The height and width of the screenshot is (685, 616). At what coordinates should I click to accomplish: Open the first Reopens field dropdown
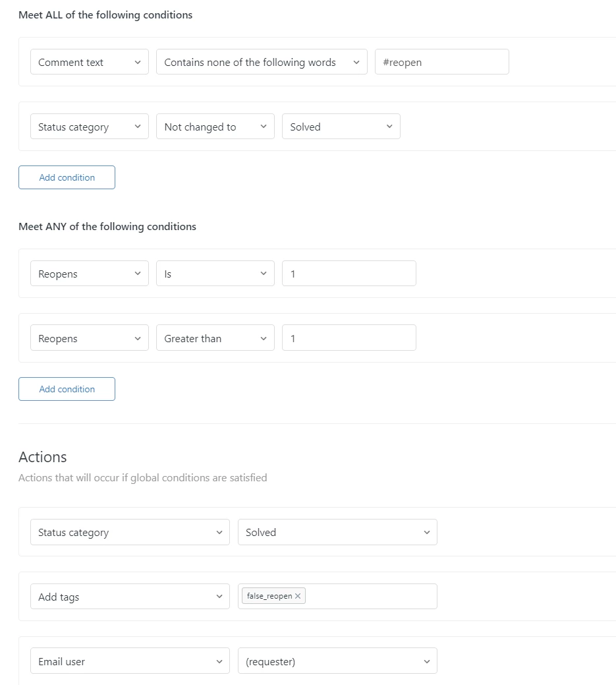pos(90,274)
